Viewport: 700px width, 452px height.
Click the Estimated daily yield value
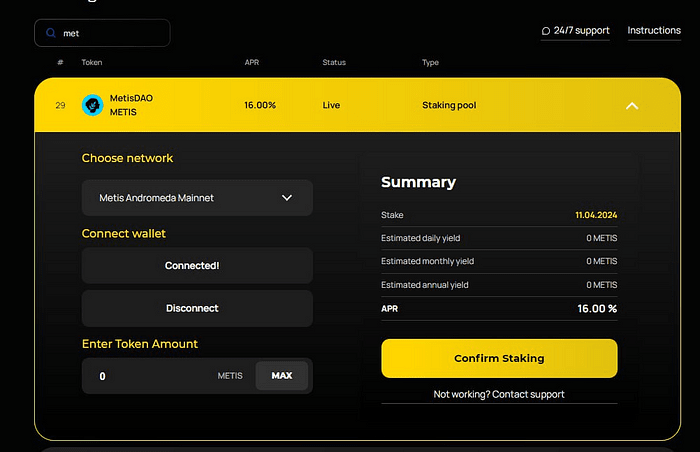[x=602, y=238]
